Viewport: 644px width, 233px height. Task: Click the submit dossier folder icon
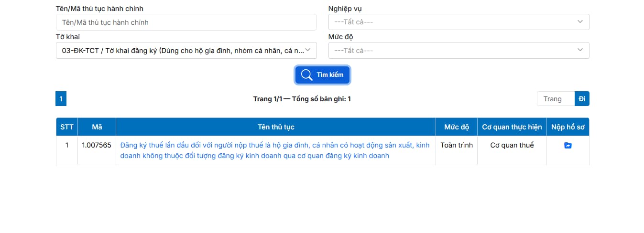tap(568, 146)
